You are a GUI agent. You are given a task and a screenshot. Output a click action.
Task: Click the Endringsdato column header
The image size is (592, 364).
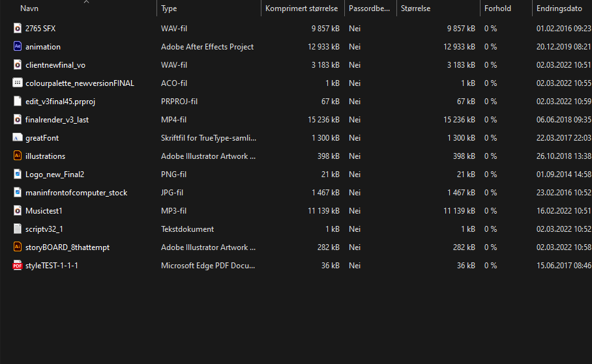pyautogui.click(x=559, y=8)
